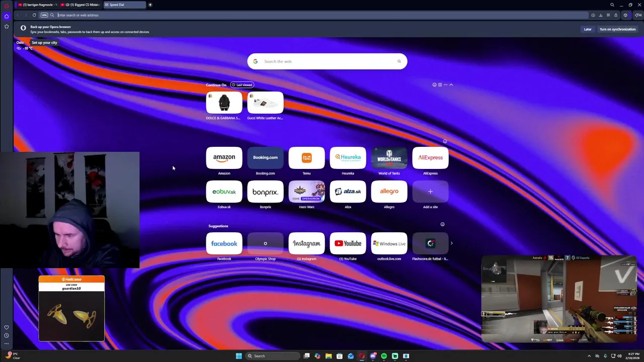Screen dimensions: 644x362
Task: Click Add a site tile
Action: pos(430,192)
